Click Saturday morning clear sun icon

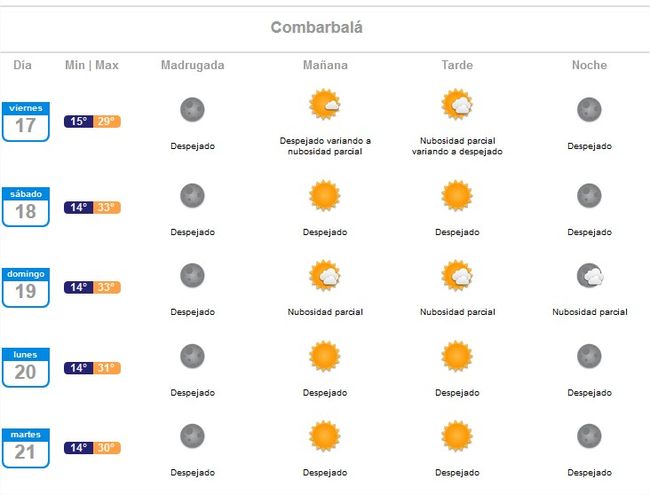tap(325, 195)
